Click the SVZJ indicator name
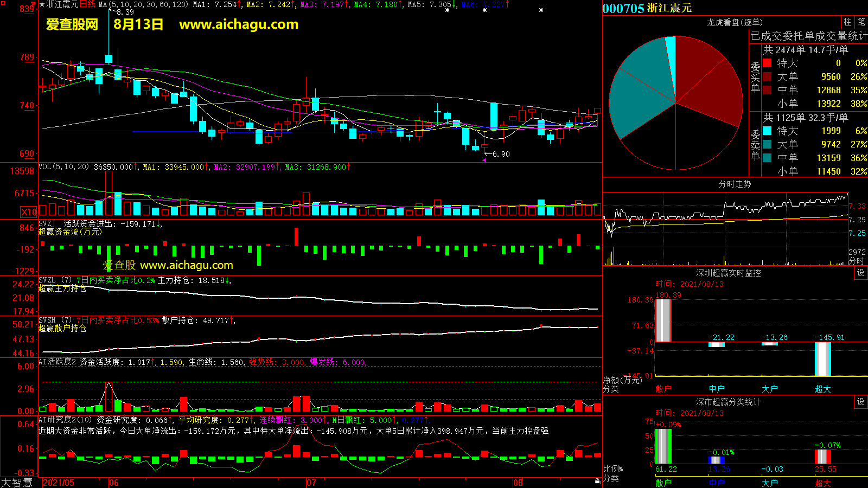868x488 pixels. 47,223
